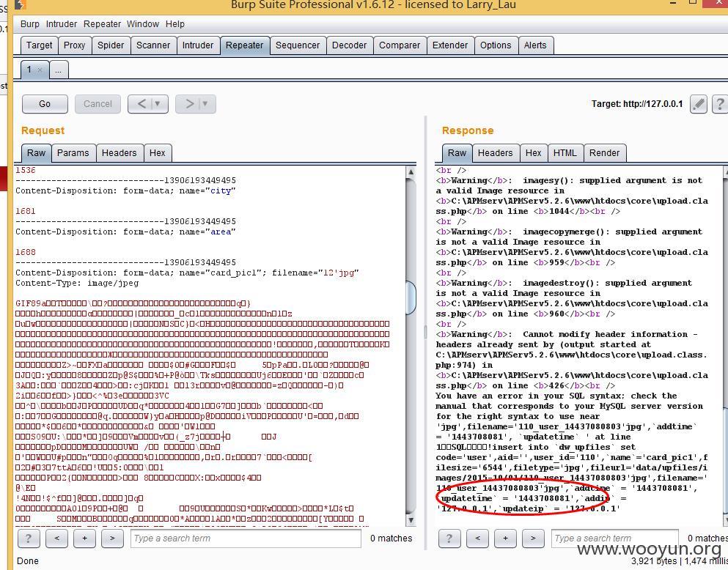Close Repeater tab 1 with x
The height and width of the screenshot is (570, 728).
(40, 70)
